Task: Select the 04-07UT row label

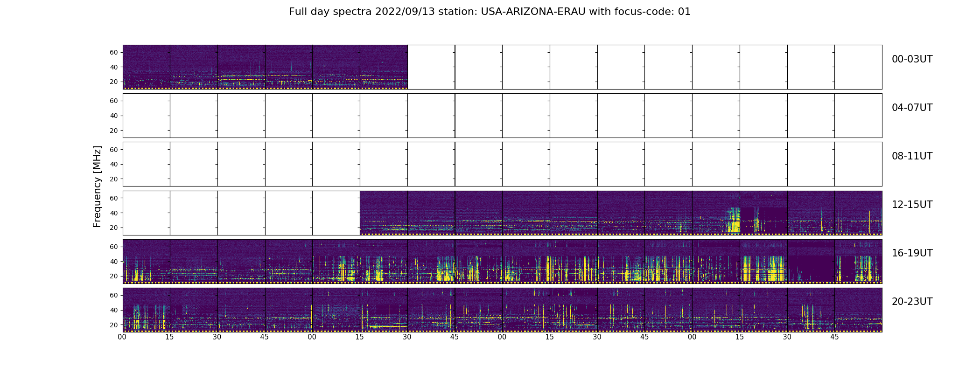Action: [912, 108]
